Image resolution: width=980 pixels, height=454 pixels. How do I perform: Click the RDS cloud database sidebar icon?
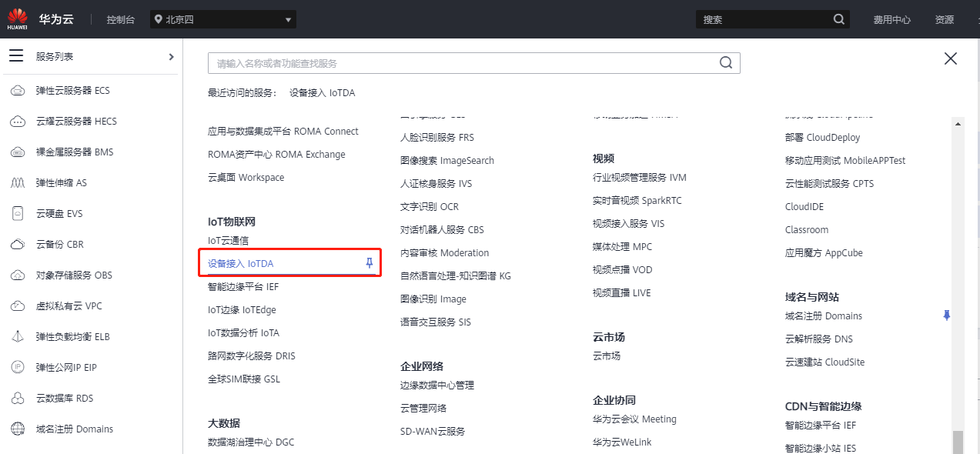pyautogui.click(x=17, y=399)
